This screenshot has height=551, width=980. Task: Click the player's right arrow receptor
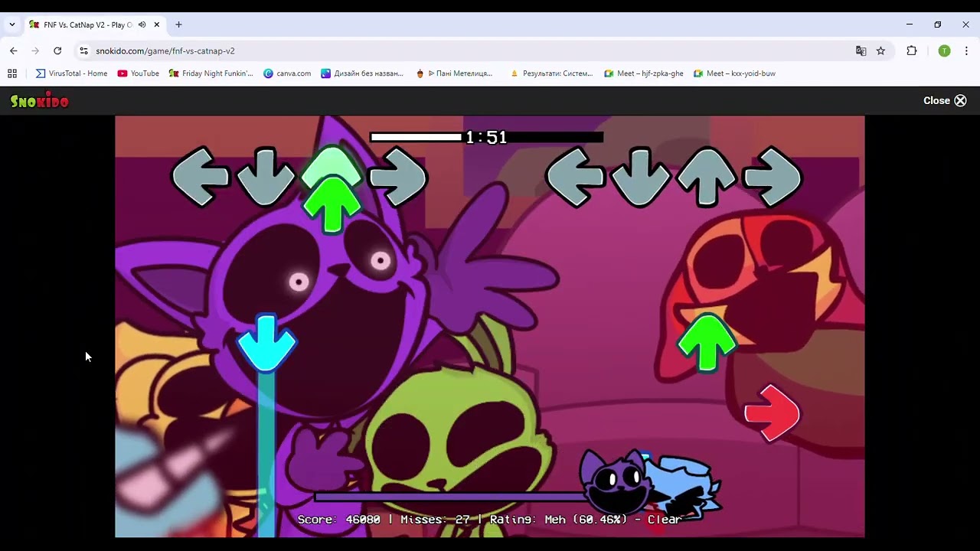[773, 177]
